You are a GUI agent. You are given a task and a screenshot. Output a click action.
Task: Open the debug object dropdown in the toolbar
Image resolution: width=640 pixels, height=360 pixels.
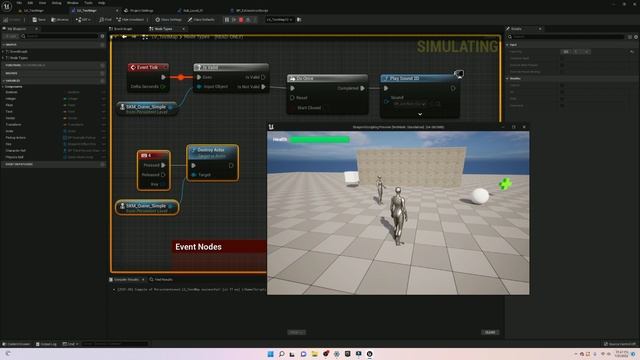(x=280, y=20)
